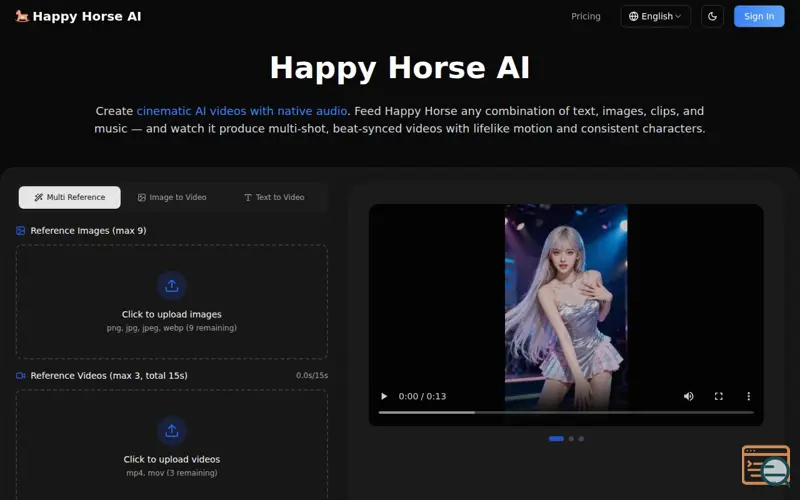Click the Reference Images label icon
This screenshot has width=800, height=500.
coord(20,231)
